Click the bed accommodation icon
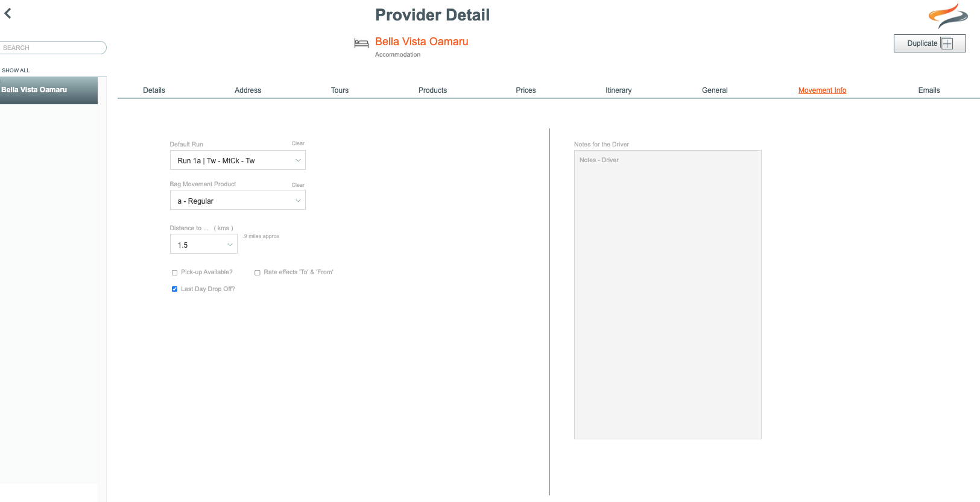This screenshot has width=980, height=502. (361, 43)
